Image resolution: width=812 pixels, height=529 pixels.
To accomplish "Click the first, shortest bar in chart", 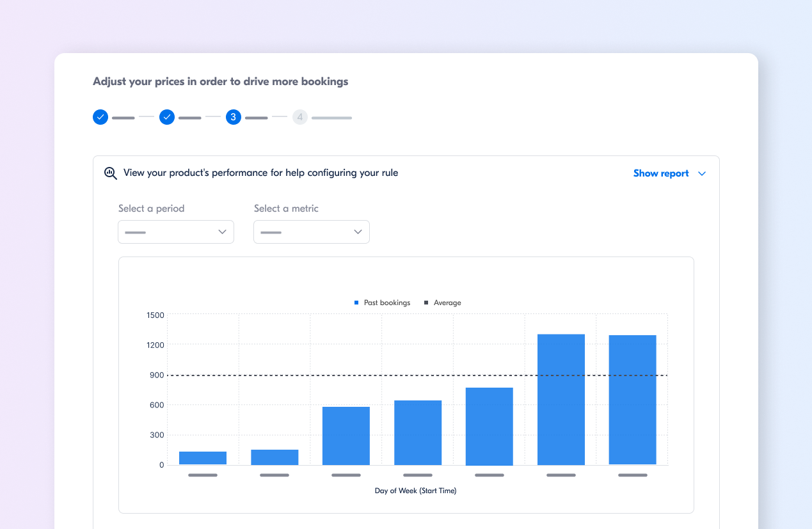I will coord(203,458).
